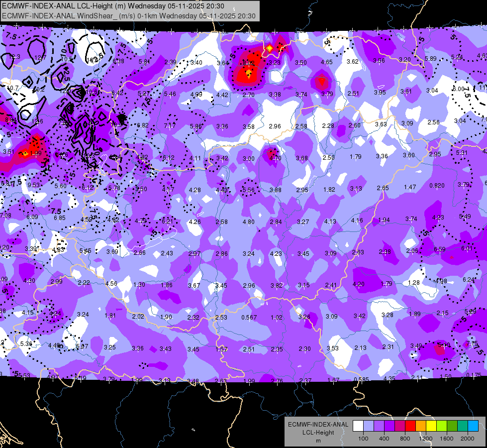Click the wind shear value 0.567

249,318
